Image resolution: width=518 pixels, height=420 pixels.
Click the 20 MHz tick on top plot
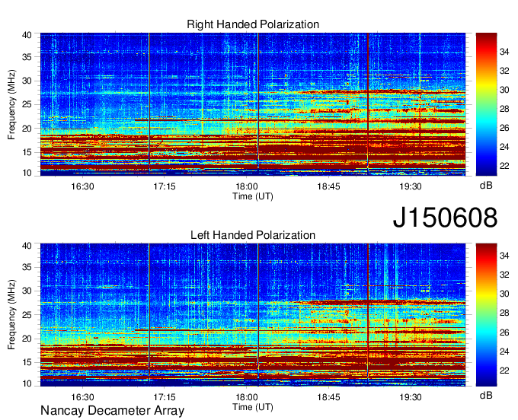(x=27, y=129)
